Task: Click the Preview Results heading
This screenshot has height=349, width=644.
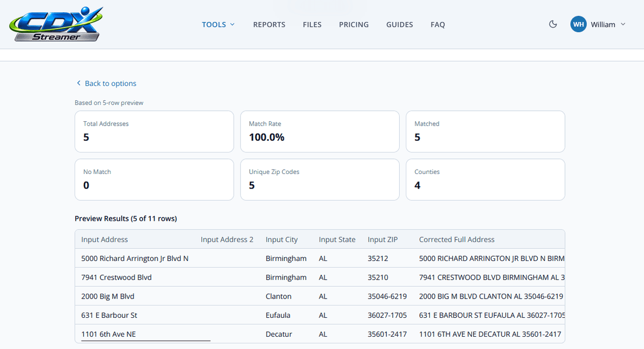Action: [x=126, y=219]
